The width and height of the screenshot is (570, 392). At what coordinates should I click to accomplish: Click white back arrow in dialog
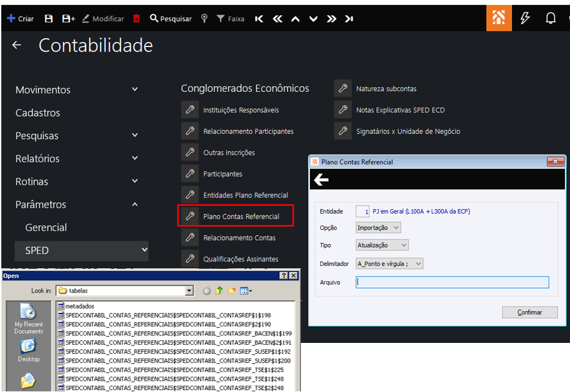click(x=321, y=180)
